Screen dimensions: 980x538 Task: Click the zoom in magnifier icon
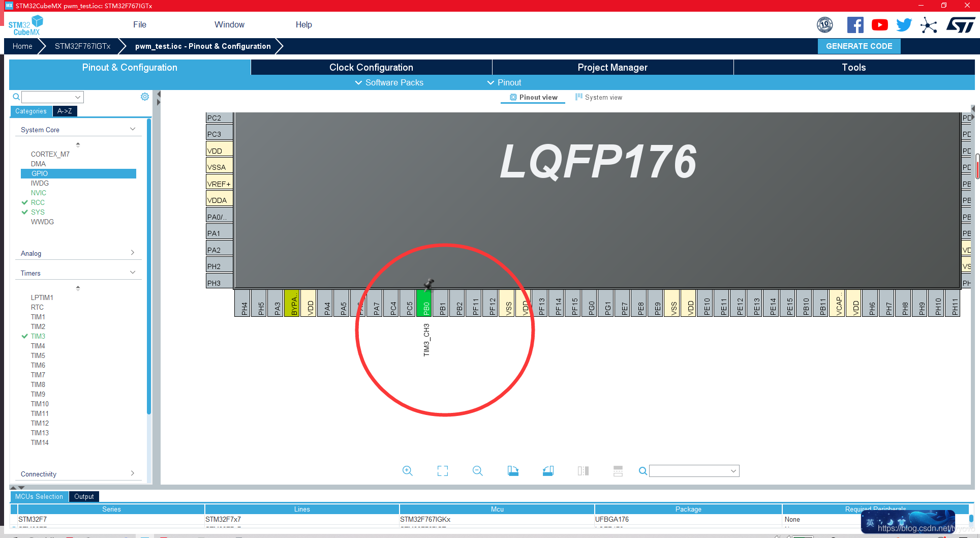point(407,471)
